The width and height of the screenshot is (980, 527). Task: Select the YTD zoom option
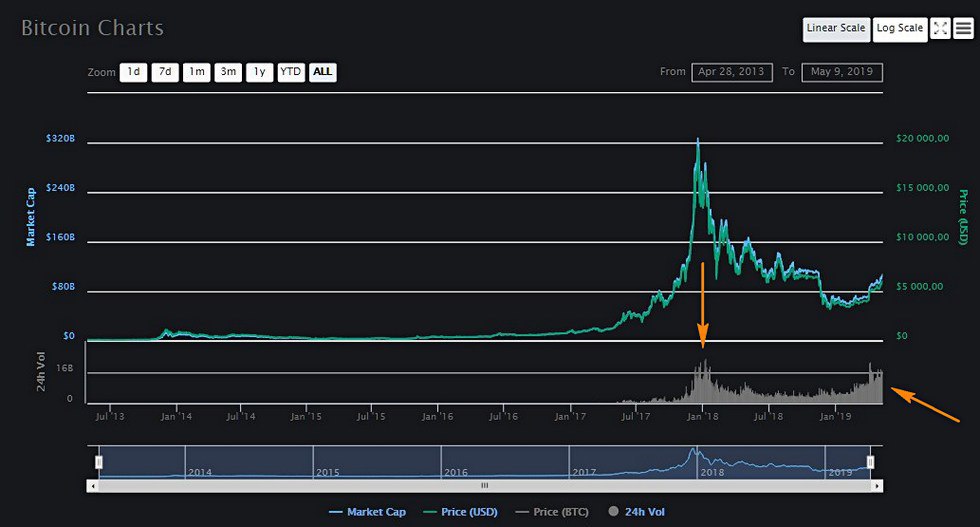[291, 72]
